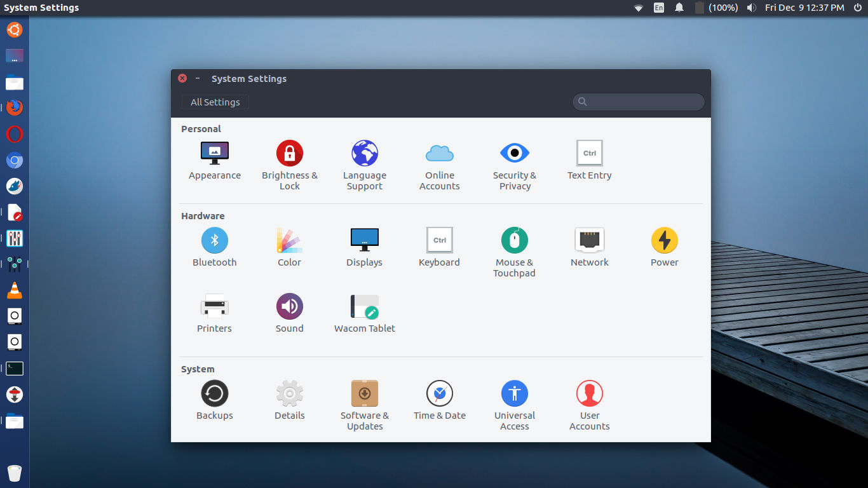Image resolution: width=868 pixels, height=488 pixels.
Task: Open Sound settings
Action: click(289, 310)
